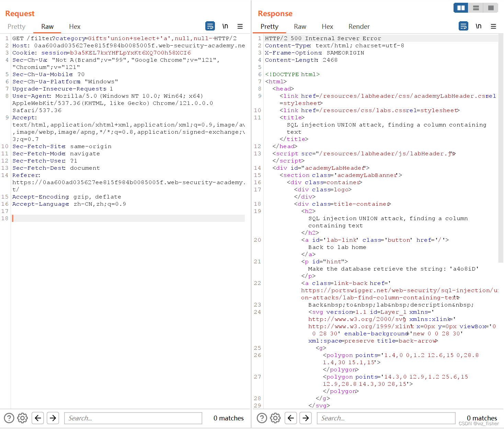504x429 pixels.
Task: Click the hint text with string 'a4o8iD'
Action: tap(393, 269)
